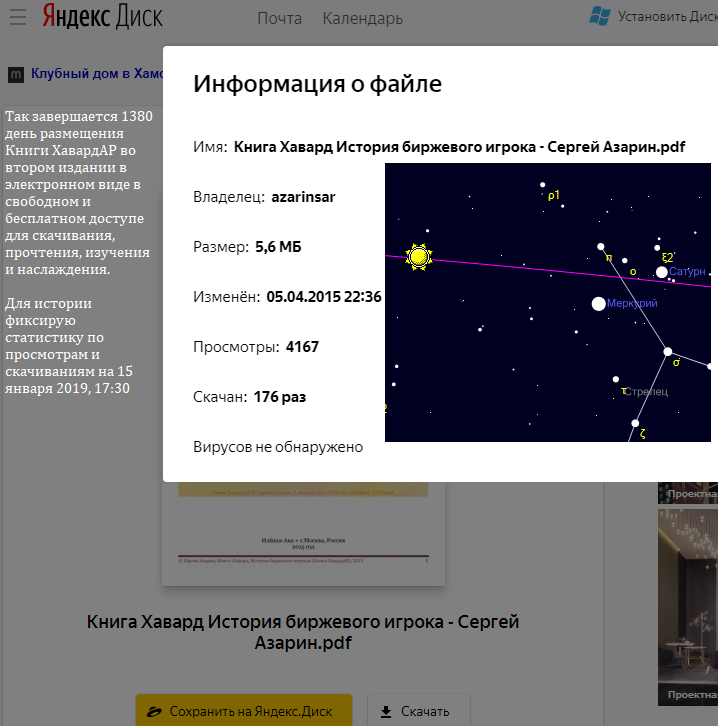Click the Windows logo beside Установить Диск
Screen dimensions: 718x726
(x=600, y=16)
